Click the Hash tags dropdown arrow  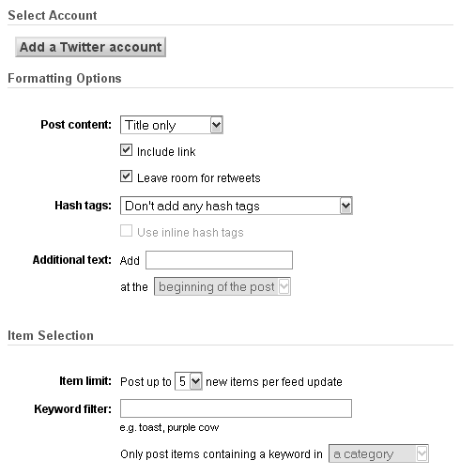click(345, 206)
